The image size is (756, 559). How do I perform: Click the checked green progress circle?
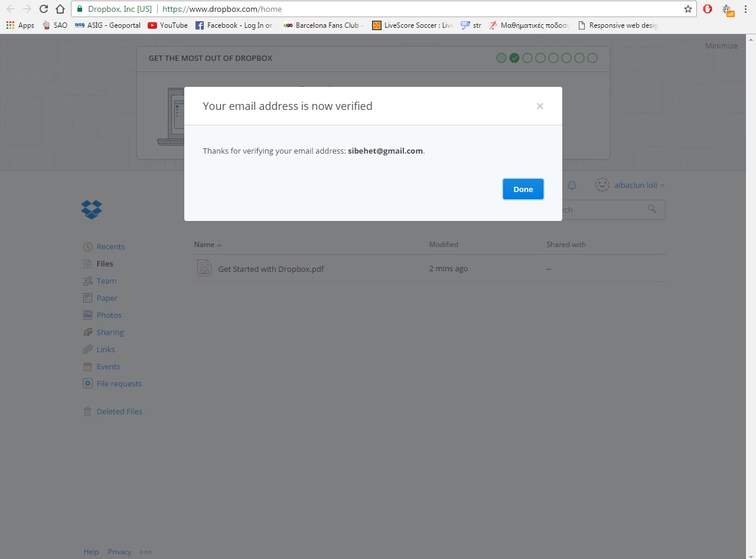pos(514,58)
